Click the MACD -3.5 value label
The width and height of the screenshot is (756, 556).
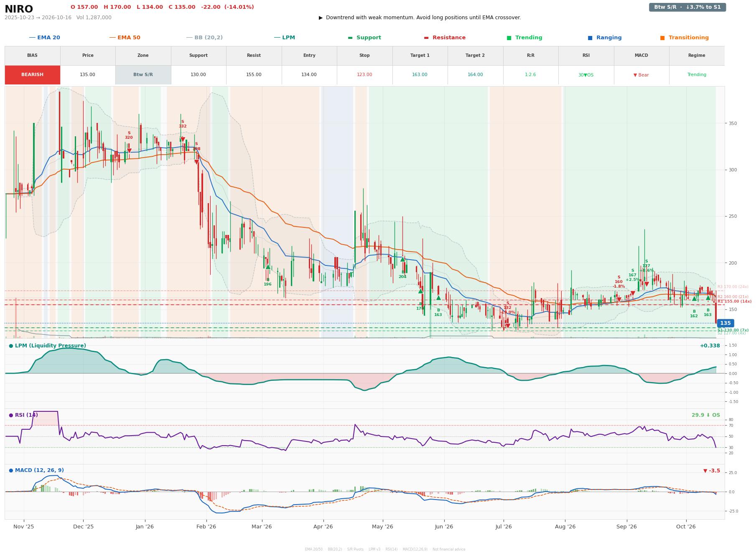[x=712, y=471]
